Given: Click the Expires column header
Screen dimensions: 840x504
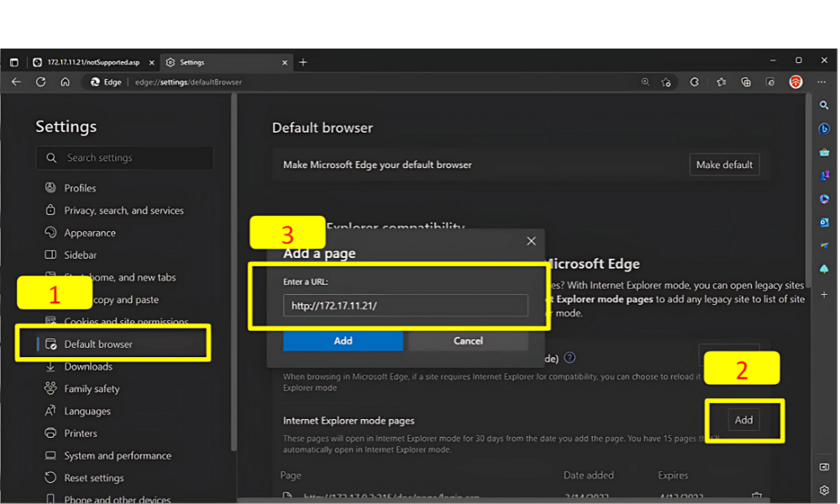Looking at the screenshot, I should [x=674, y=475].
